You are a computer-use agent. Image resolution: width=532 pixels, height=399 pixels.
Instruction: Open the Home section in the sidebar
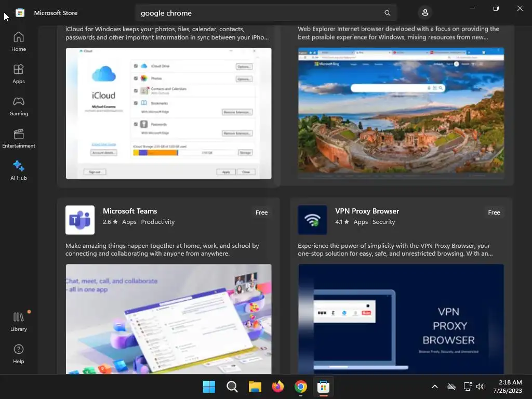click(19, 42)
